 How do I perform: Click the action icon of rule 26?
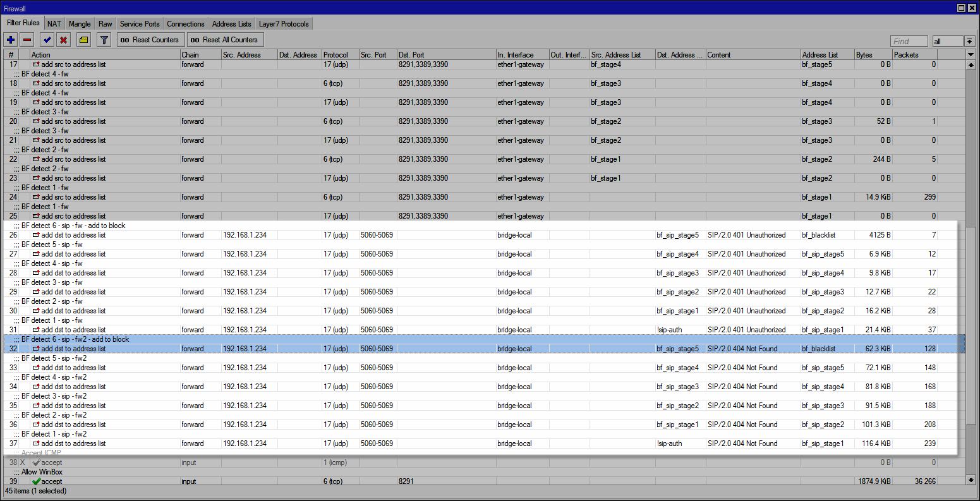tap(36, 235)
